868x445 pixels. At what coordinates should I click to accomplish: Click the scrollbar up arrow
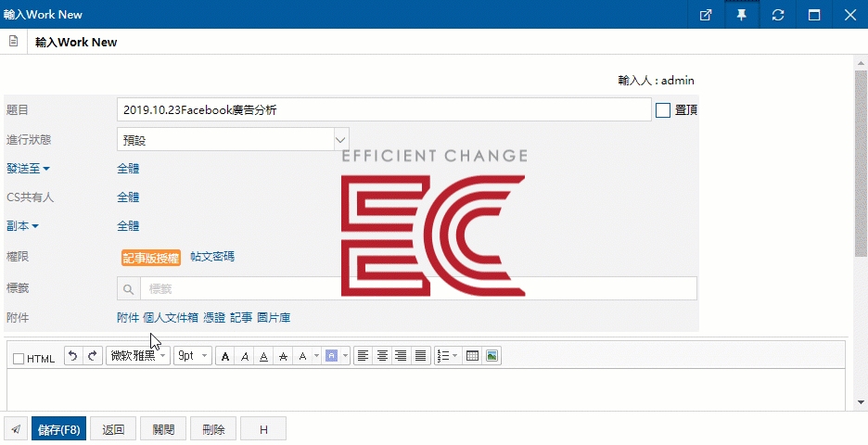[861, 62]
